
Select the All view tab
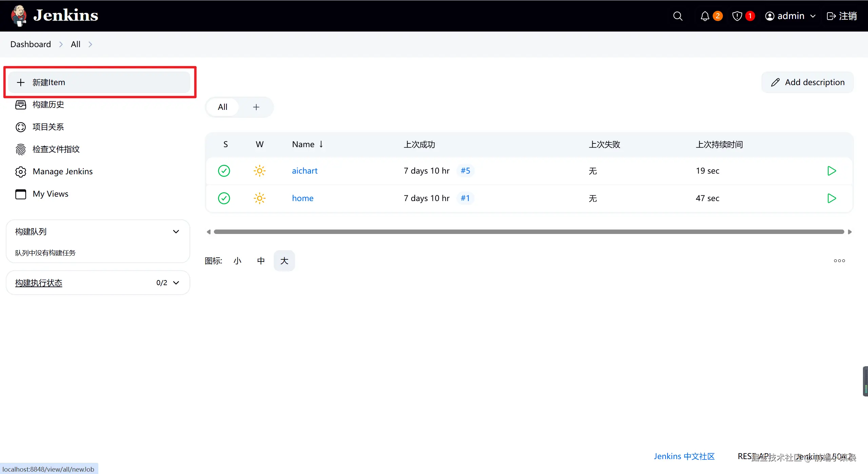tap(222, 107)
